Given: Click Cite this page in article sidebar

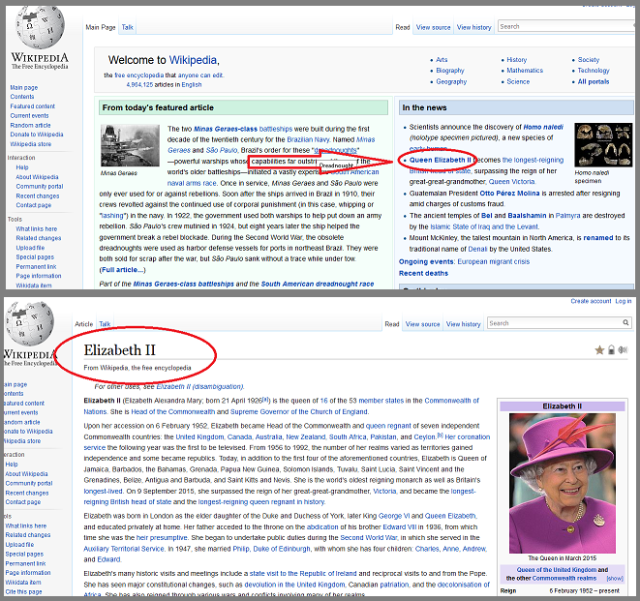Looking at the screenshot, I should [x=24, y=592].
